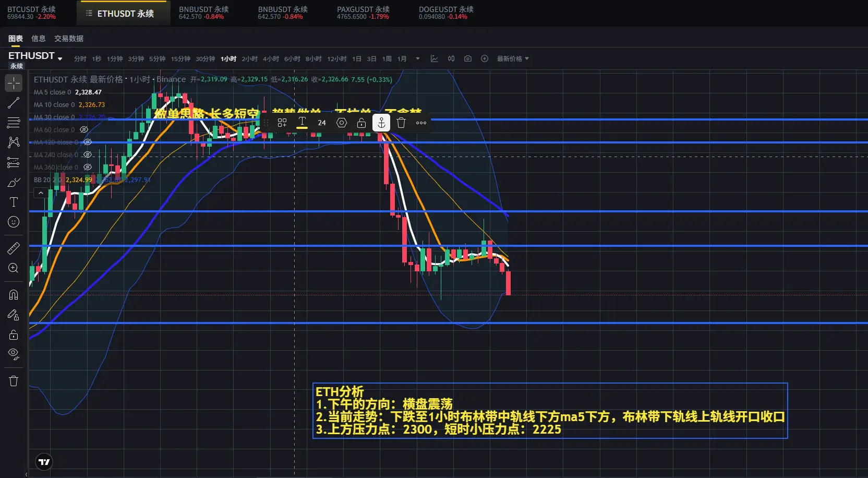
Task: Hide all drawings with the eye icon
Action: point(14,354)
